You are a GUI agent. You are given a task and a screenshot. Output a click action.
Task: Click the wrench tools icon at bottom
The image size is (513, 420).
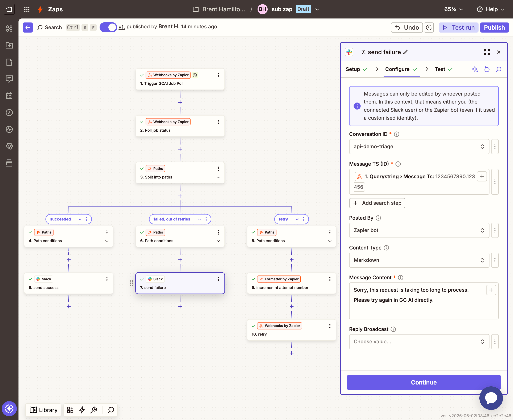(94, 410)
